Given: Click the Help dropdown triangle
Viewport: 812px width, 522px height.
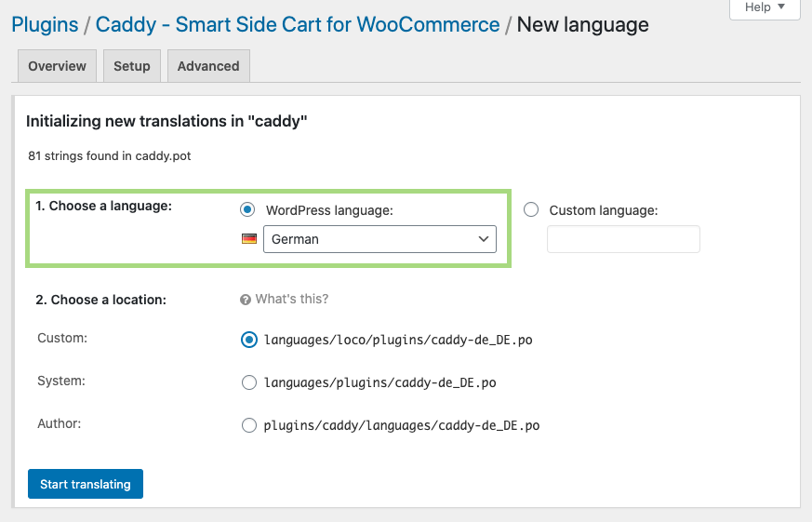Looking at the screenshot, I should [x=781, y=7].
